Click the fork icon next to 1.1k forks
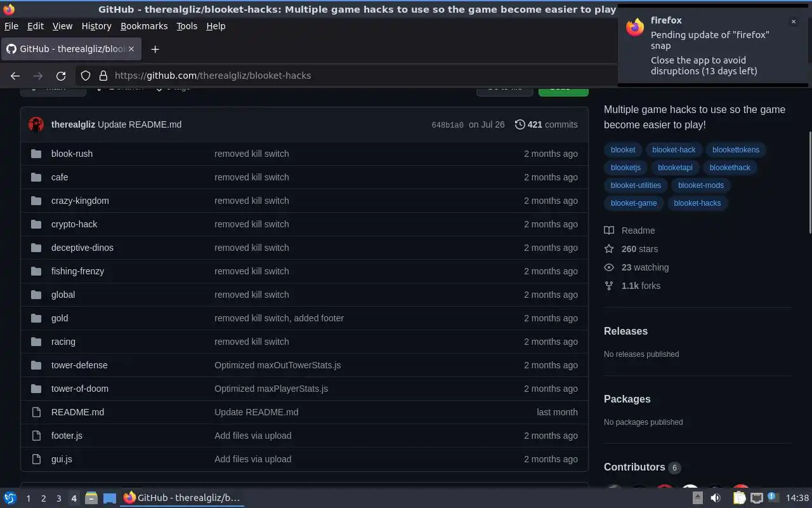Viewport: 812px width, 508px height. click(609, 286)
